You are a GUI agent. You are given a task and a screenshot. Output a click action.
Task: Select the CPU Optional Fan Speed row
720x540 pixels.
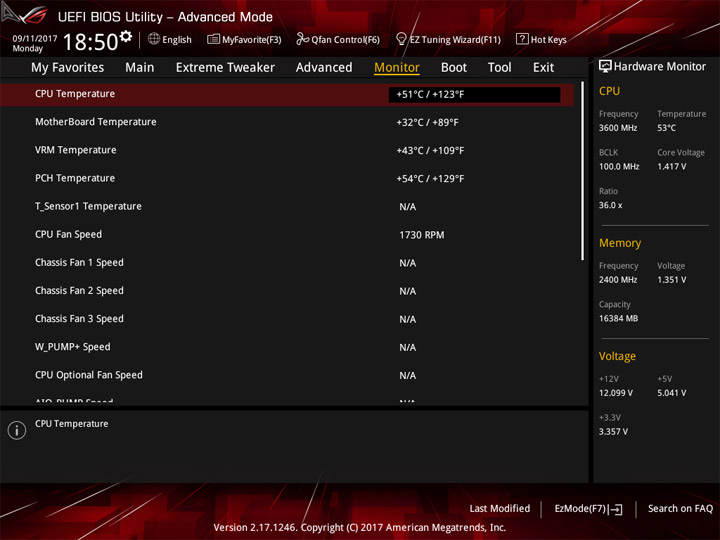(x=287, y=375)
